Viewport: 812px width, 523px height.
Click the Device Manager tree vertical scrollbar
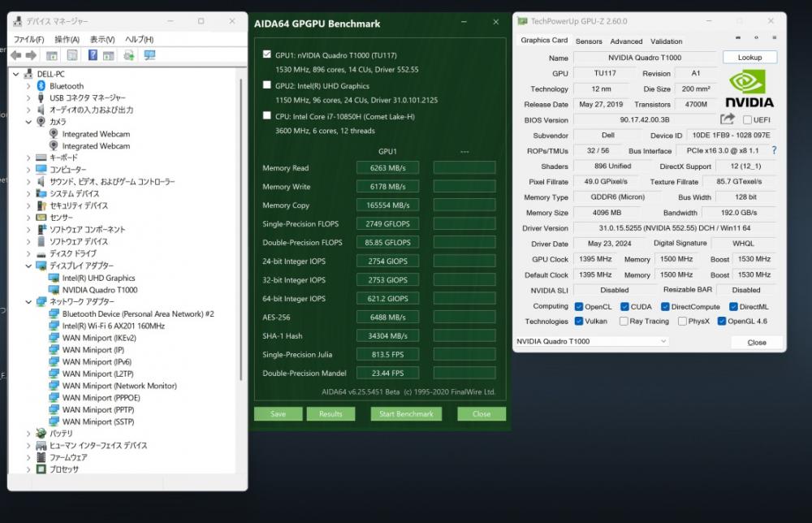240,229
